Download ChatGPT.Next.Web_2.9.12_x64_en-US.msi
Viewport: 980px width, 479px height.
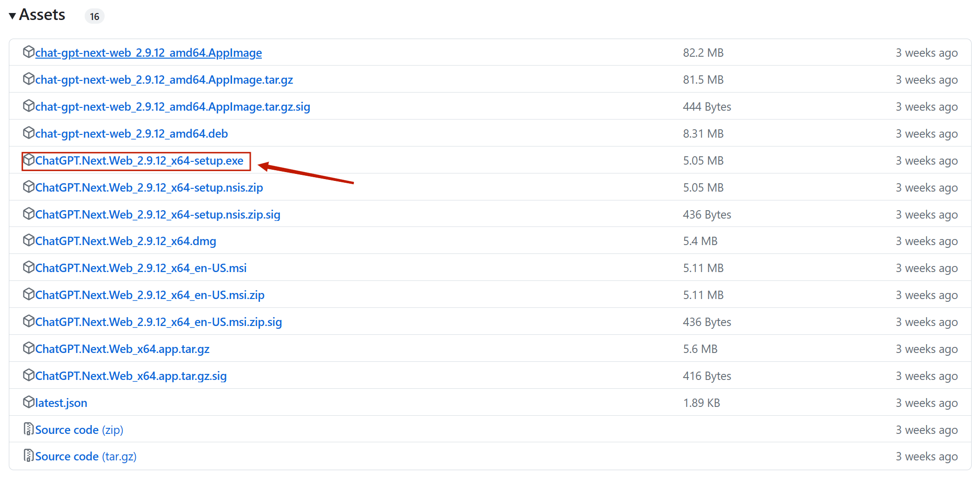[141, 268]
